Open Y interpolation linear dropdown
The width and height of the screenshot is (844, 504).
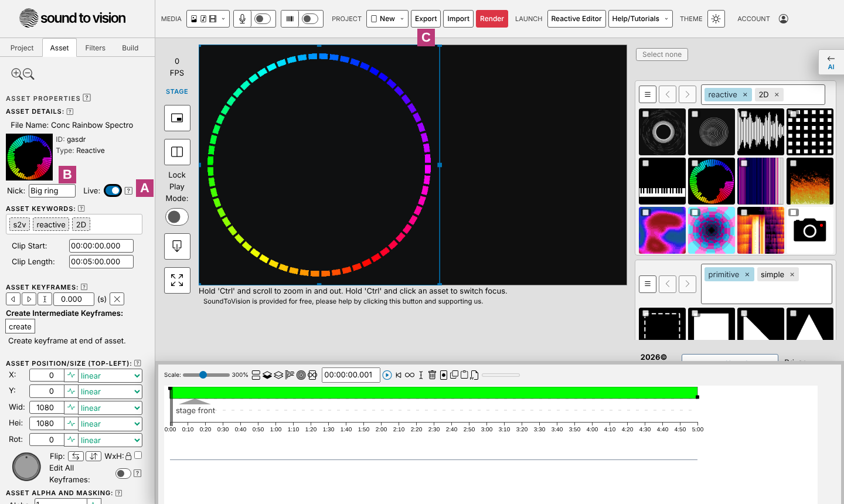pyautogui.click(x=110, y=391)
